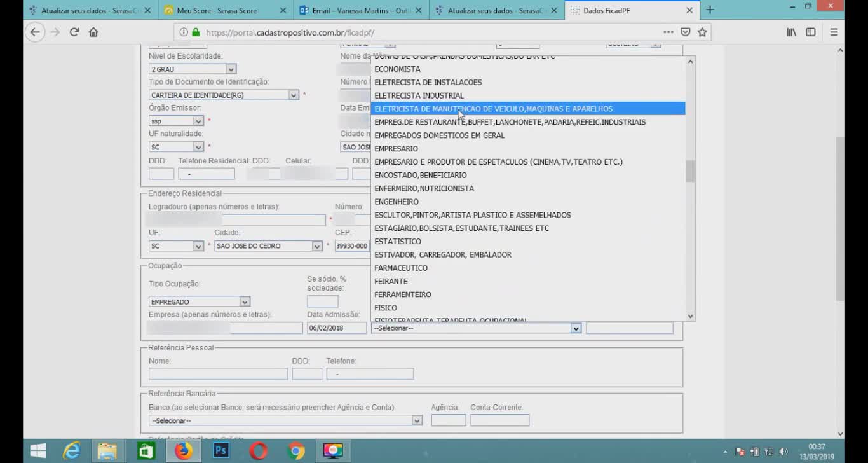Open Cidade SAO JOSE DO CEDRO dropdown

(x=268, y=246)
